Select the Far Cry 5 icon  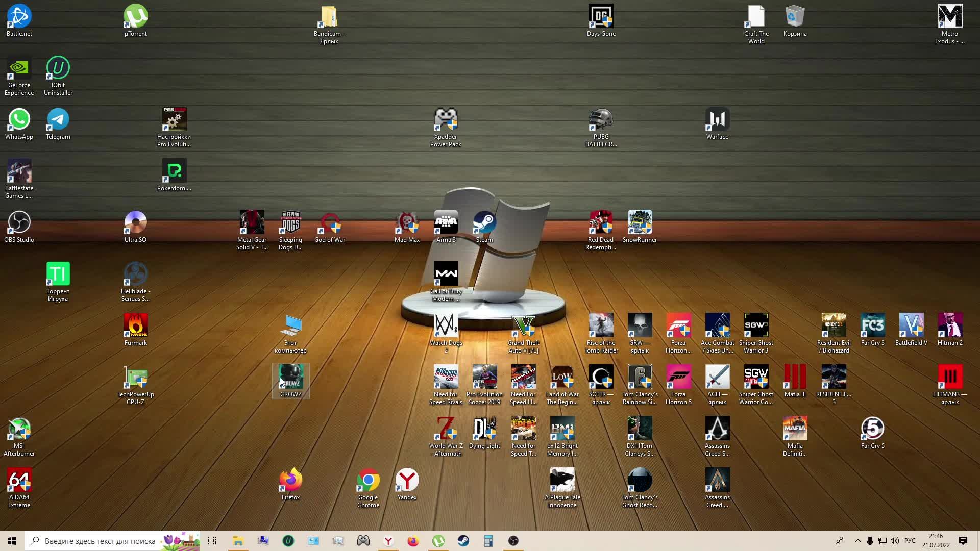pos(872,429)
